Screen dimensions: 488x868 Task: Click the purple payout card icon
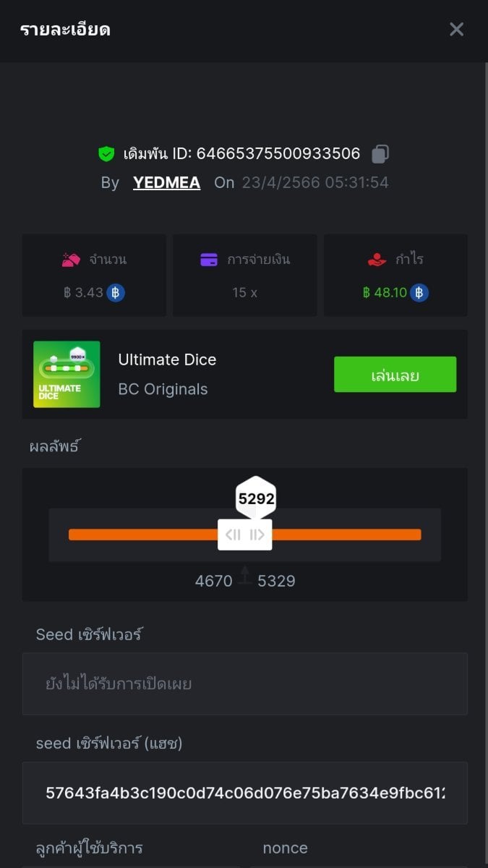click(x=208, y=260)
